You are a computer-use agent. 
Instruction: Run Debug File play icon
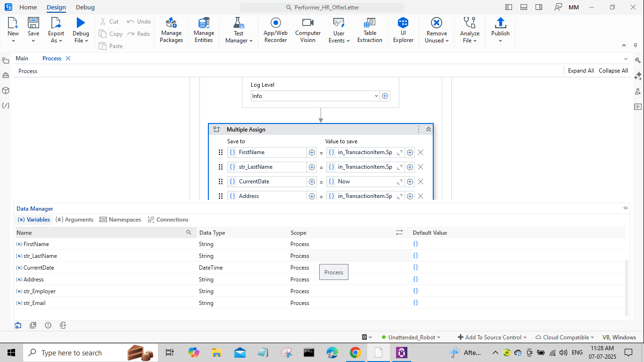click(x=81, y=23)
